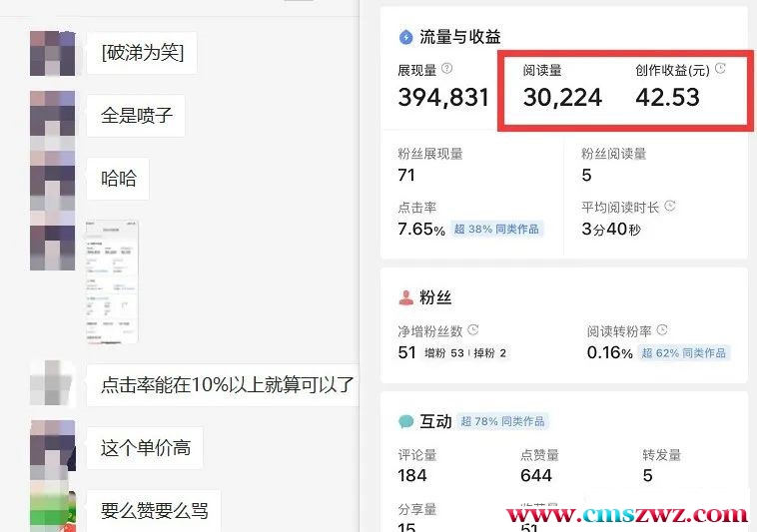Click the clock icon next to 阅读转粉率
This screenshot has height=532, width=757.
tap(662, 330)
